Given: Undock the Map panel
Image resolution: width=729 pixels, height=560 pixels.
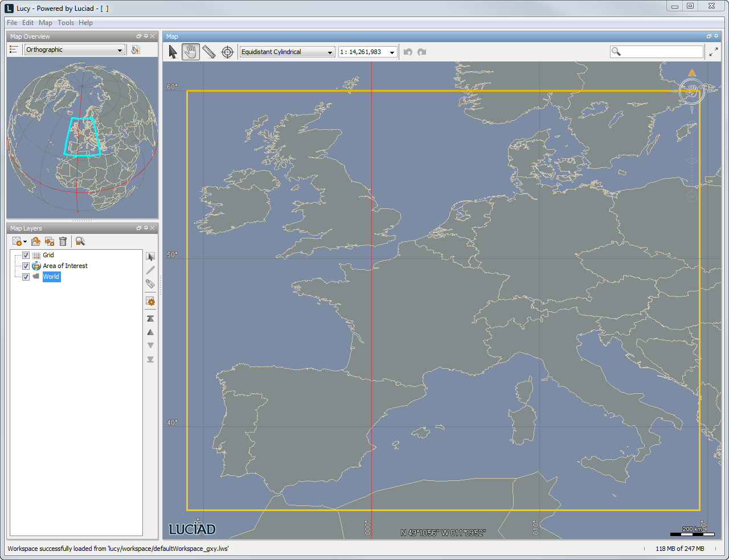Looking at the screenshot, I should point(709,36).
